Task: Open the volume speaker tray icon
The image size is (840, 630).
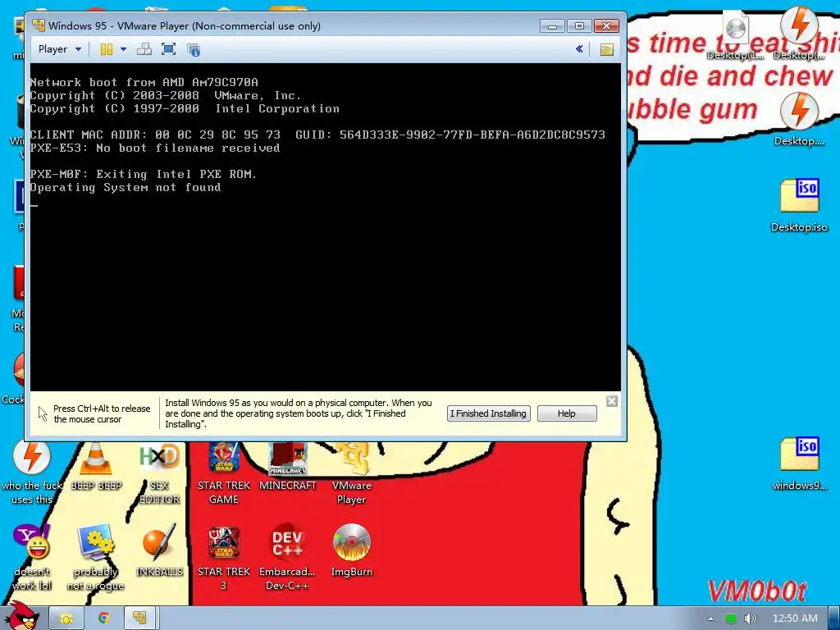Action: pos(751,619)
